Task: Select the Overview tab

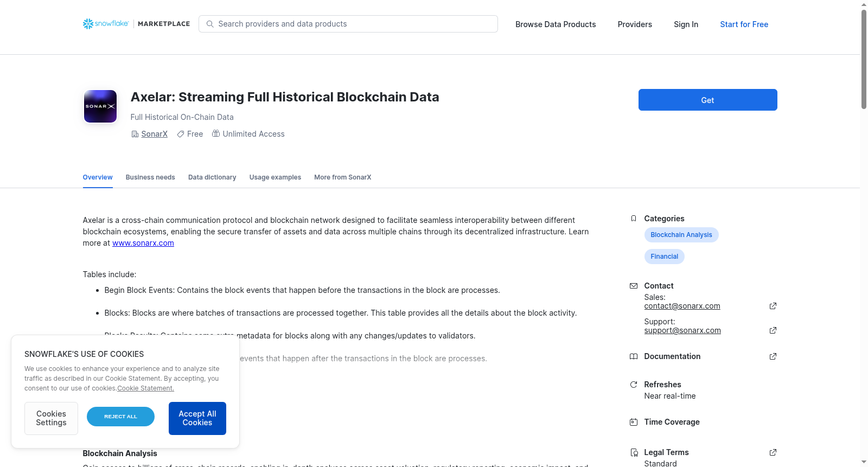Action: pos(98,177)
